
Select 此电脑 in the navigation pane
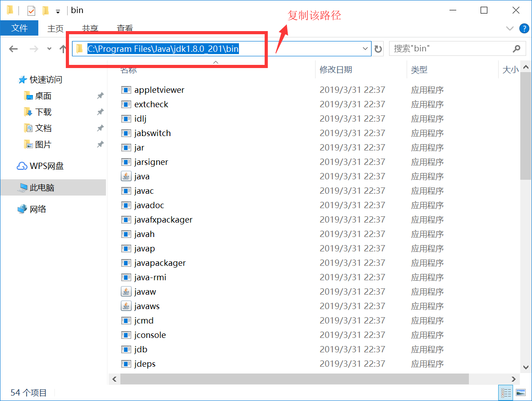tap(53, 187)
